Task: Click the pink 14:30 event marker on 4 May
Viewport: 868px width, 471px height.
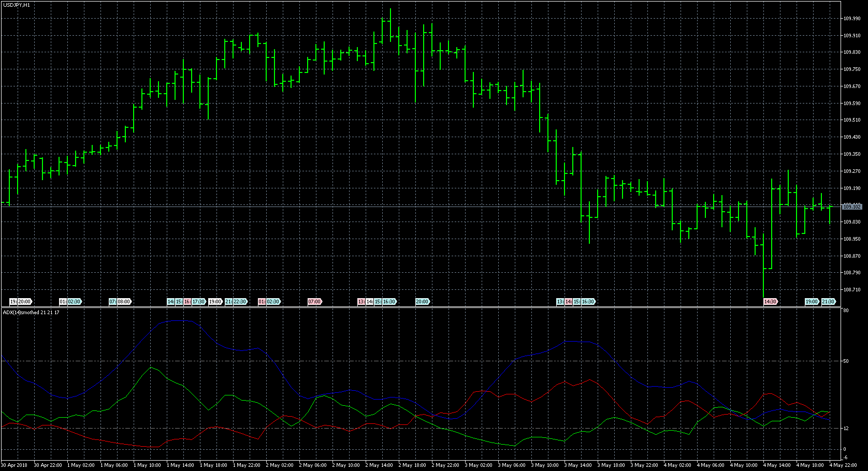Action: coord(771,302)
